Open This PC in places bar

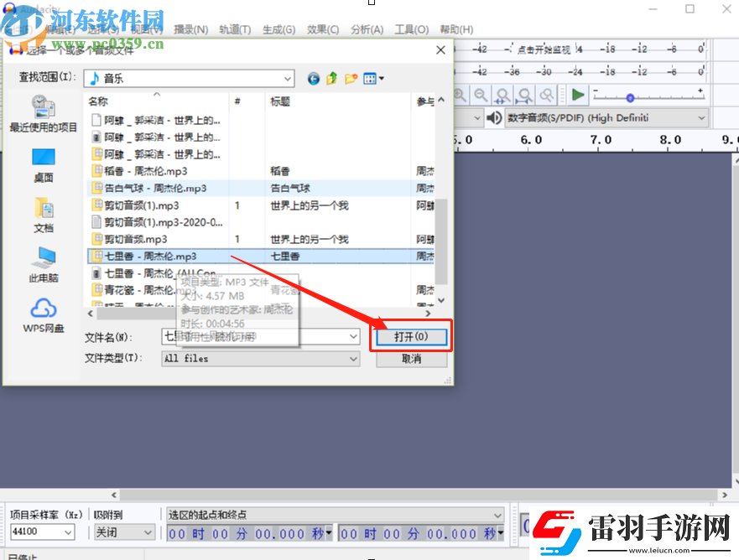tap(44, 265)
